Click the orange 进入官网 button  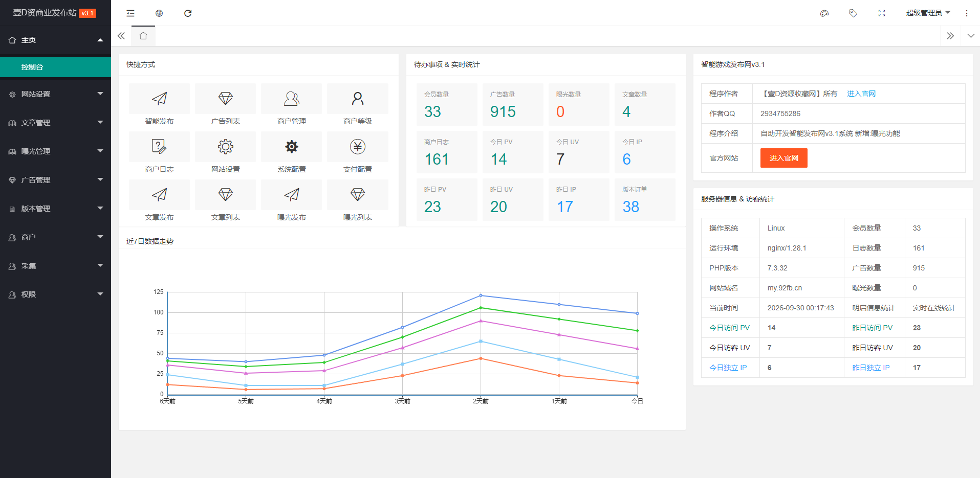[783, 158]
